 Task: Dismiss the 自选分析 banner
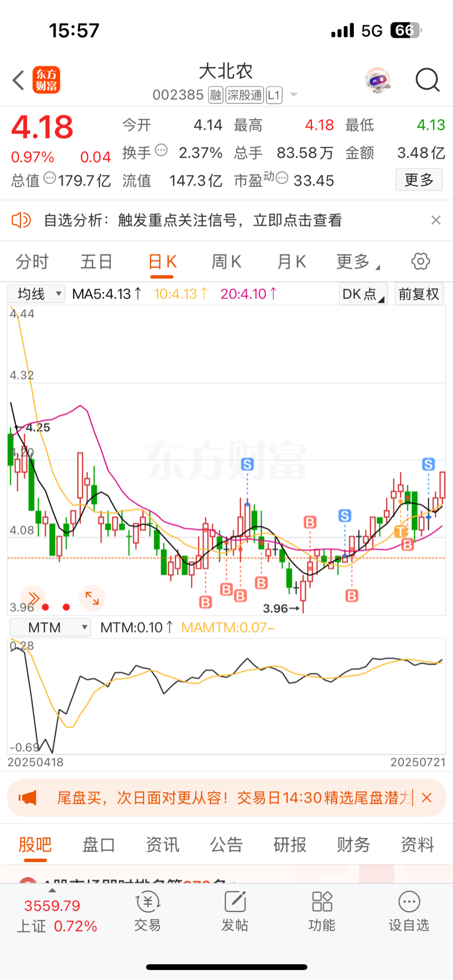(436, 220)
